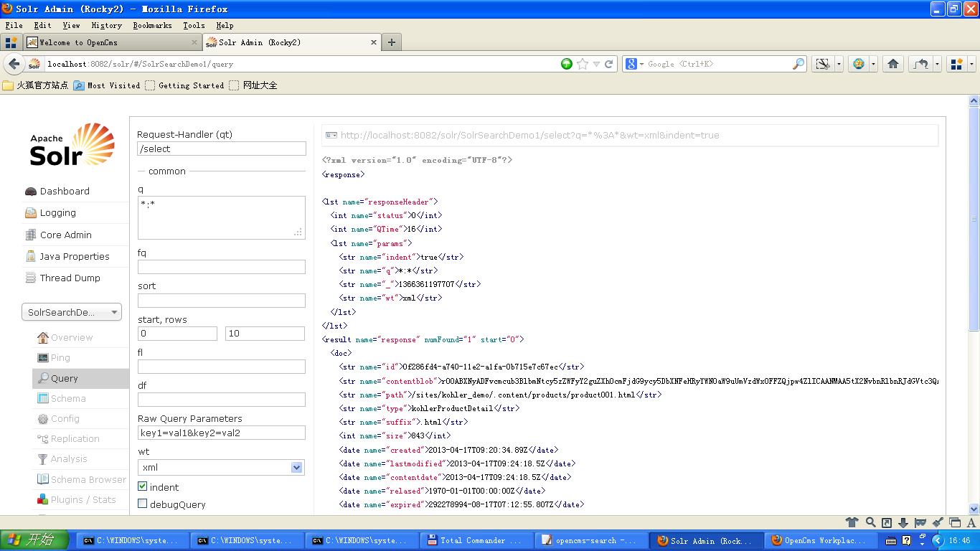Open the Bookmarks menu
Image resolution: width=980 pixels, height=551 pixels.
point(152,25)
